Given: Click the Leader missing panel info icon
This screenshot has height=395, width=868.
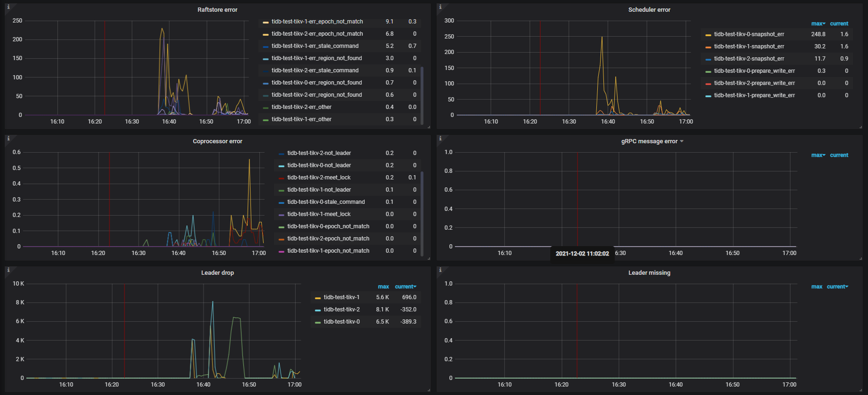Looking at the screenshot, I should tap(440, 270).
